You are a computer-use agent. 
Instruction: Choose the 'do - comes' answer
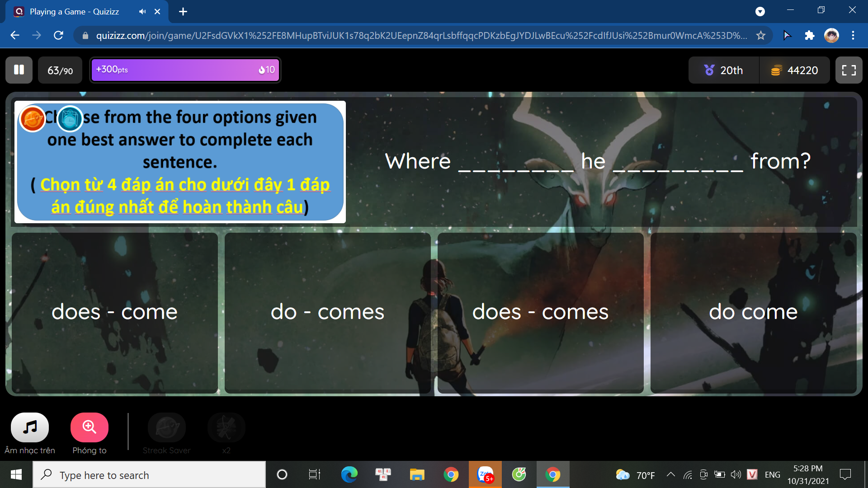tap(327, 312)
